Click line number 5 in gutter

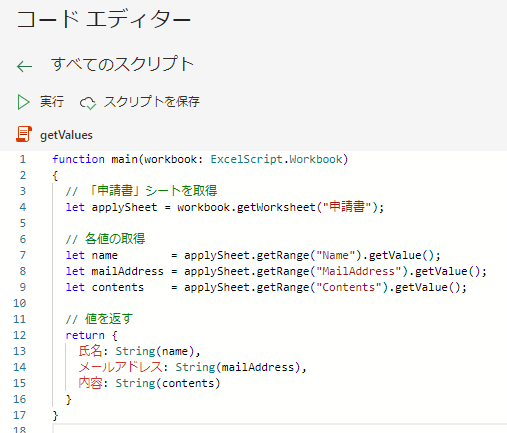tap(22, 223)
